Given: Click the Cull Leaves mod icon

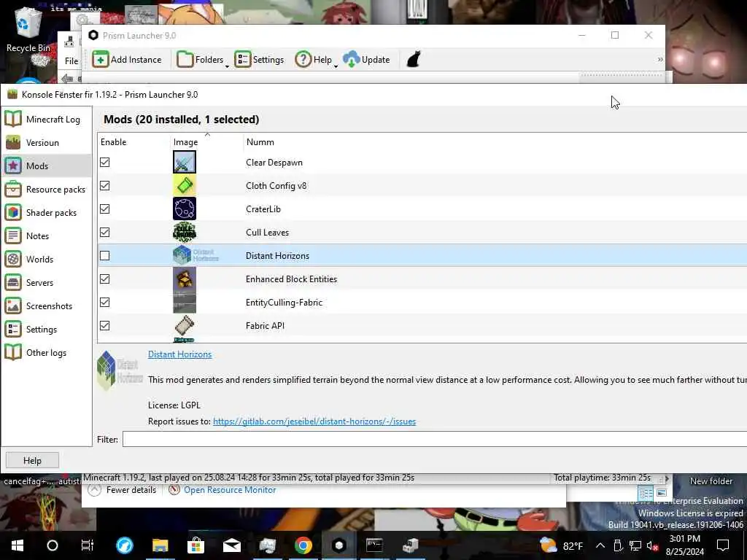Looking at the screenshot, I should pyautogui.click(x=185, y=233).
